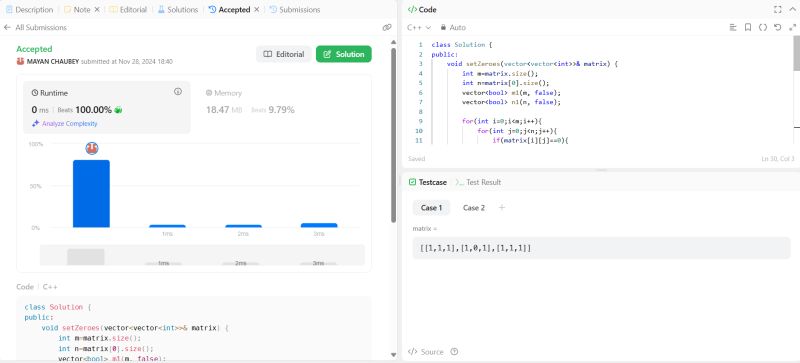Toggle the Auto lock setting
800x363 pixels.
pyautogui.click(x=453, y=28)
